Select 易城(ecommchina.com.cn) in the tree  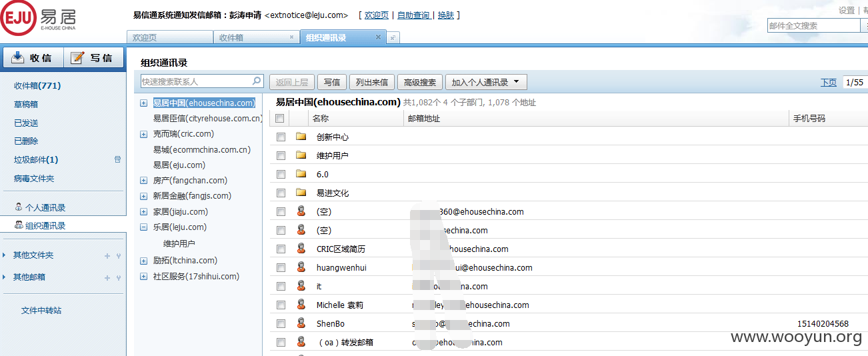[x=202, y=149]
